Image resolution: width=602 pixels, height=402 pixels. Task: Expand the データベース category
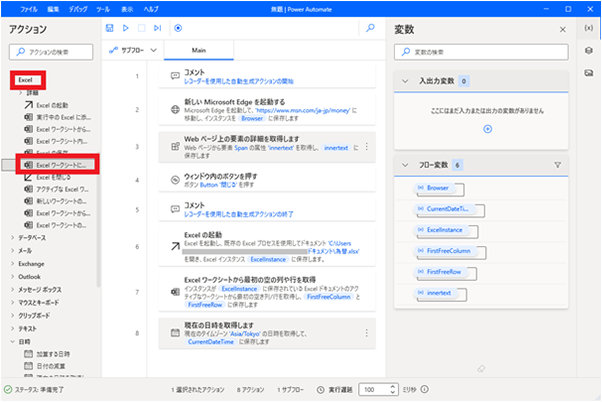(x=13, y=238)
